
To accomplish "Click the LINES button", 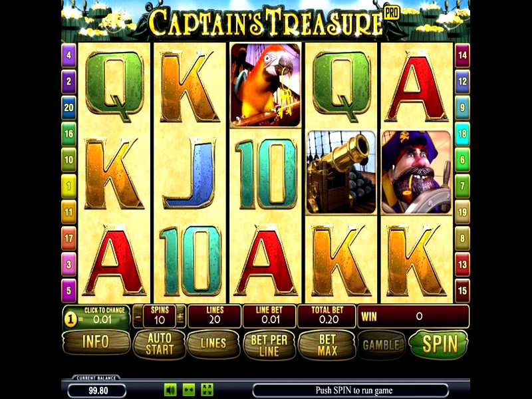I will pyautogui.click(x=213, y=344).
